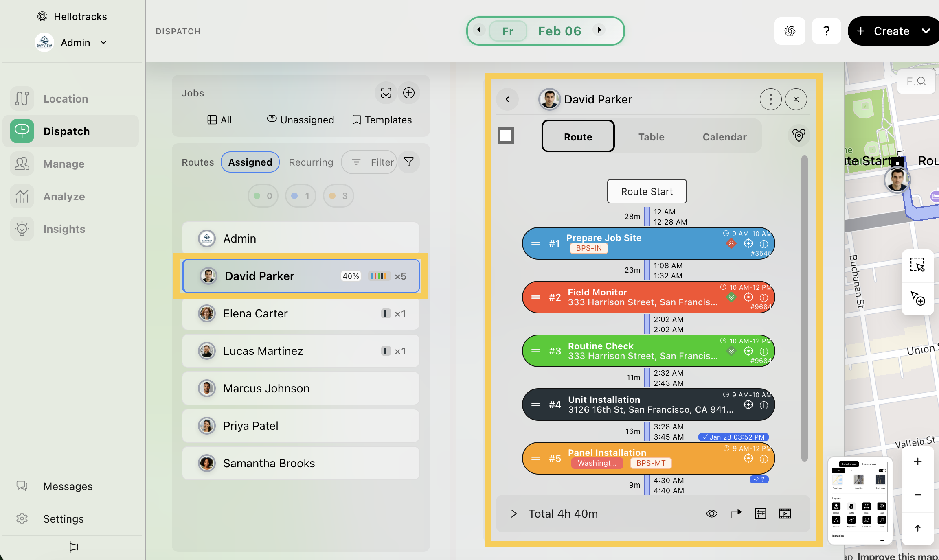Open the Create button dropdown arrow
Image resolution: width=939 pixels, height=560 pixels.
coord(926,31)
